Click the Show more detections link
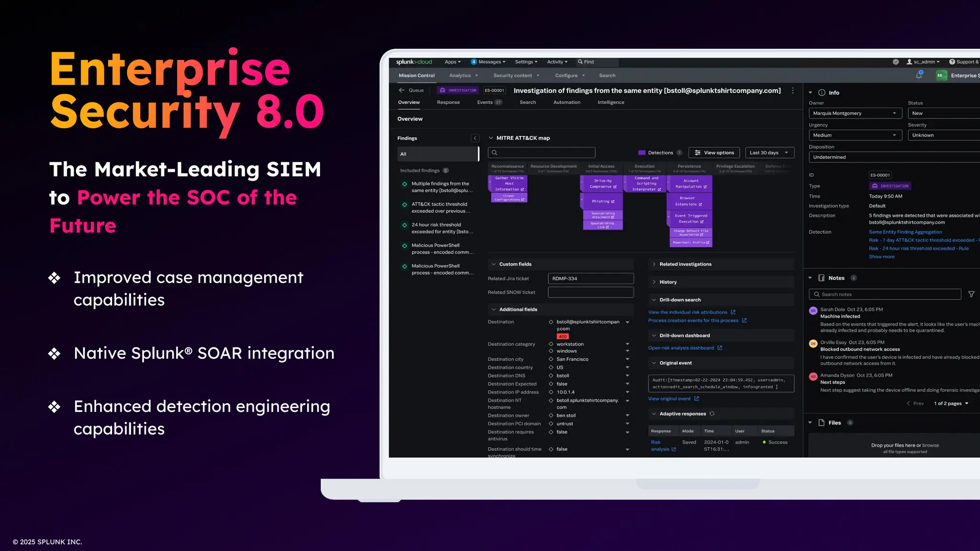Image resolution: width=980 pixels, height=551 pixels. point(881,257)
